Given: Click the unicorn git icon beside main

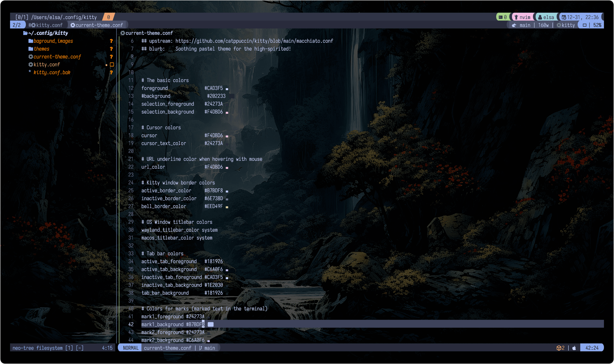Looking at the screenshot, I should pyautogui.click(x=514, y=25).
